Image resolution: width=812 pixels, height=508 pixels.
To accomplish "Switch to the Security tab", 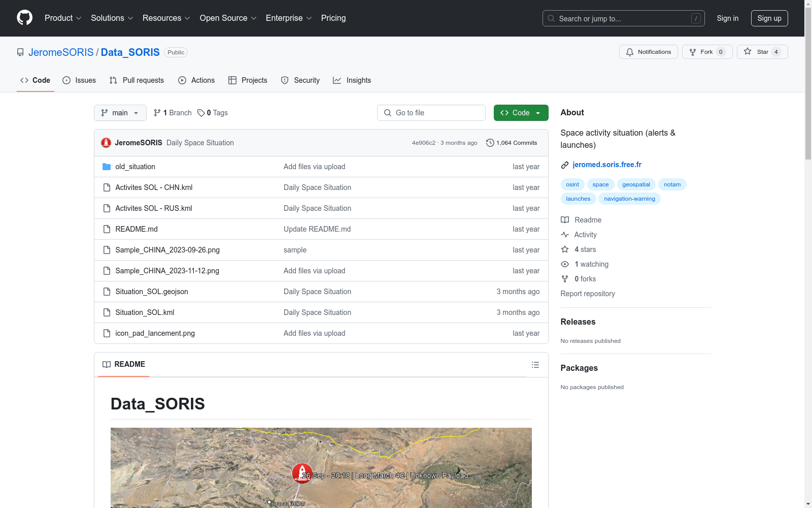I will (300, 80).
